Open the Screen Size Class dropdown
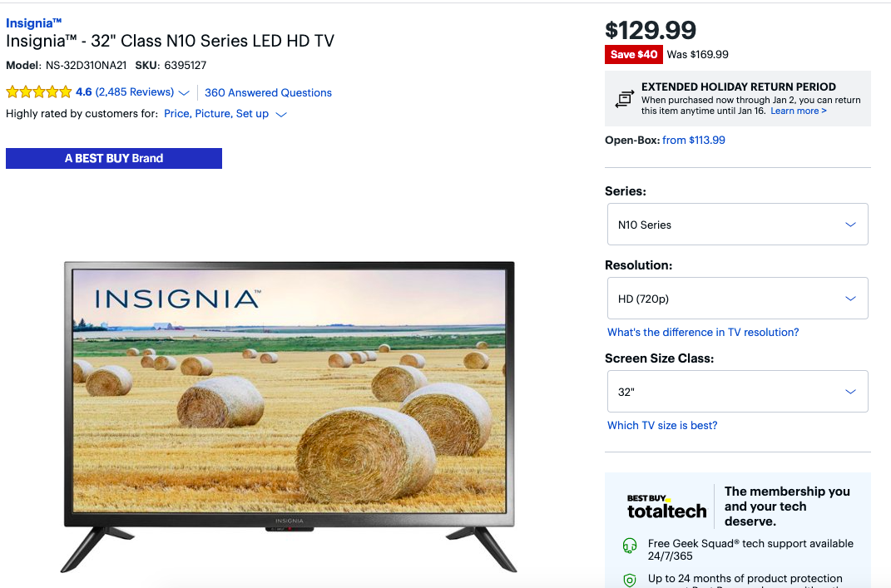This screenshot has height=588, width=891. (737, 392)
